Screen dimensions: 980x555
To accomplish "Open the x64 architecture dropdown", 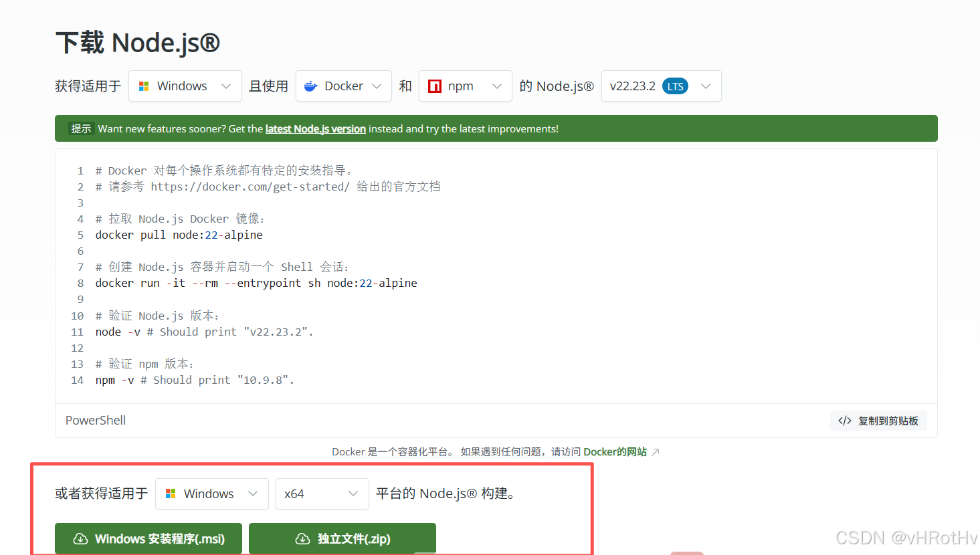I will click(x=322, y=494).
